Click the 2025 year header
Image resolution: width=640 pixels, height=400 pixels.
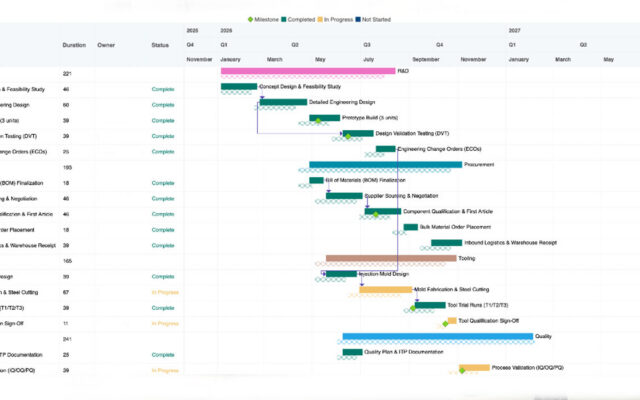point(192,31)
